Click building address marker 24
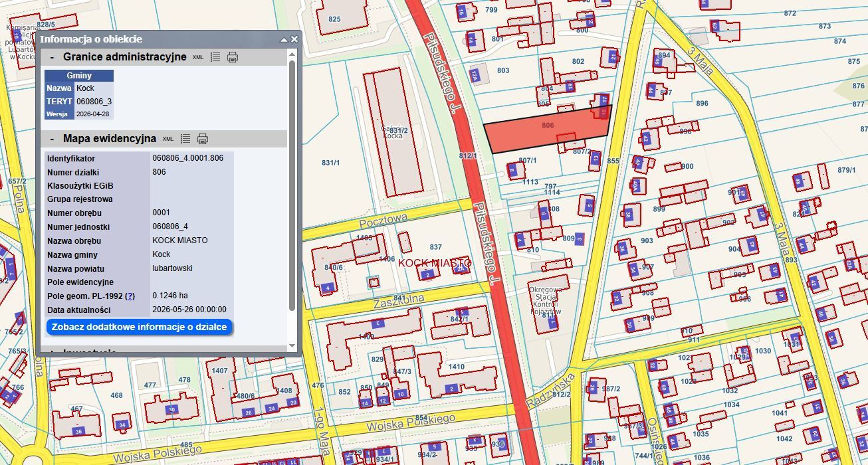 point(271,408)
